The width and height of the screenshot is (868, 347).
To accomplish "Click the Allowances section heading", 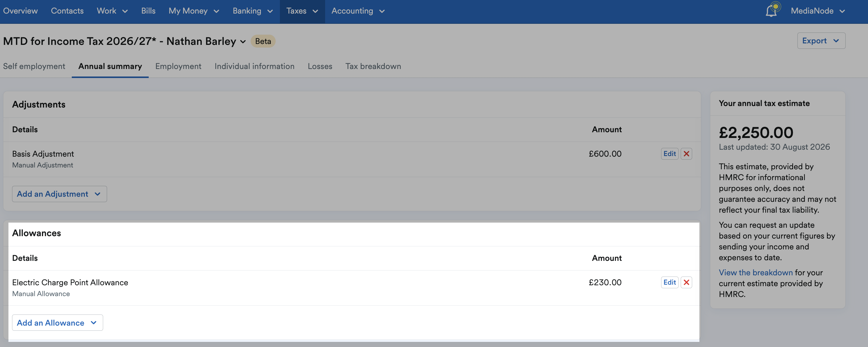I will point(36,233).
